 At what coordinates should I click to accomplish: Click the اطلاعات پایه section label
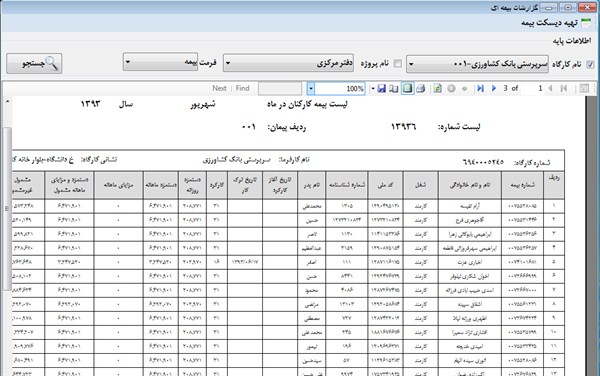572,41
